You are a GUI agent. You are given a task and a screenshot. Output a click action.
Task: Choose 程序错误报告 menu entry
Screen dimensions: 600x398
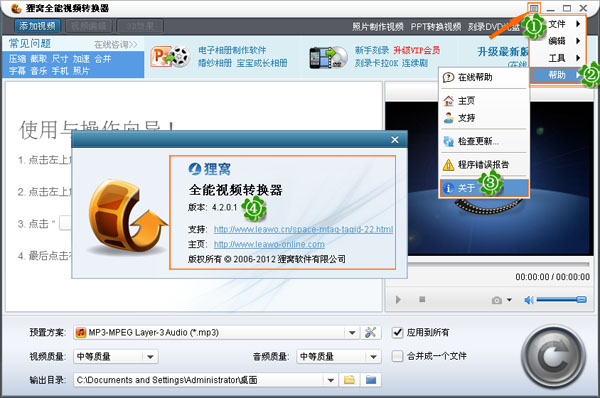[484, 165]
